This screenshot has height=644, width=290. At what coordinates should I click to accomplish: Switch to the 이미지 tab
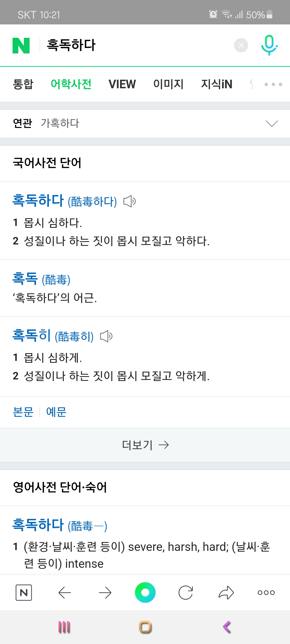(168, 84)
